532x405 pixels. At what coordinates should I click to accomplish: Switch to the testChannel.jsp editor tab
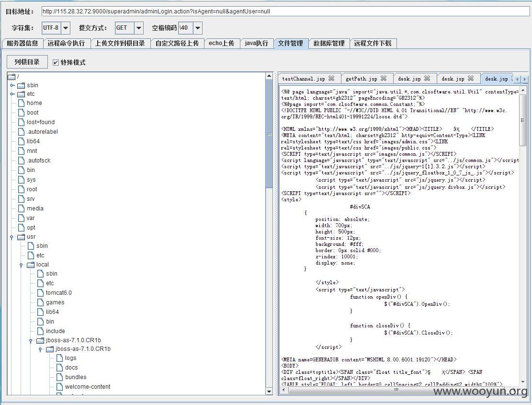point(304,79)
